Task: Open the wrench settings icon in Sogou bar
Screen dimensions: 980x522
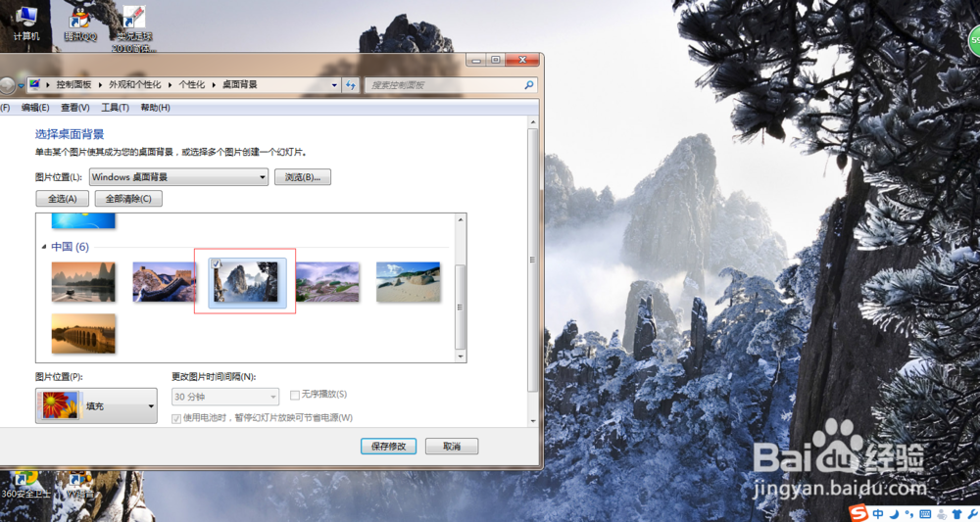Action: point(972,514)
